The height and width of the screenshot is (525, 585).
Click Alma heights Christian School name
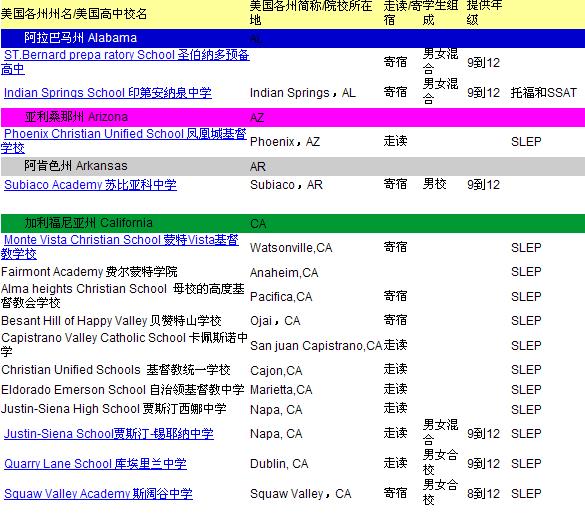point(122,296)
